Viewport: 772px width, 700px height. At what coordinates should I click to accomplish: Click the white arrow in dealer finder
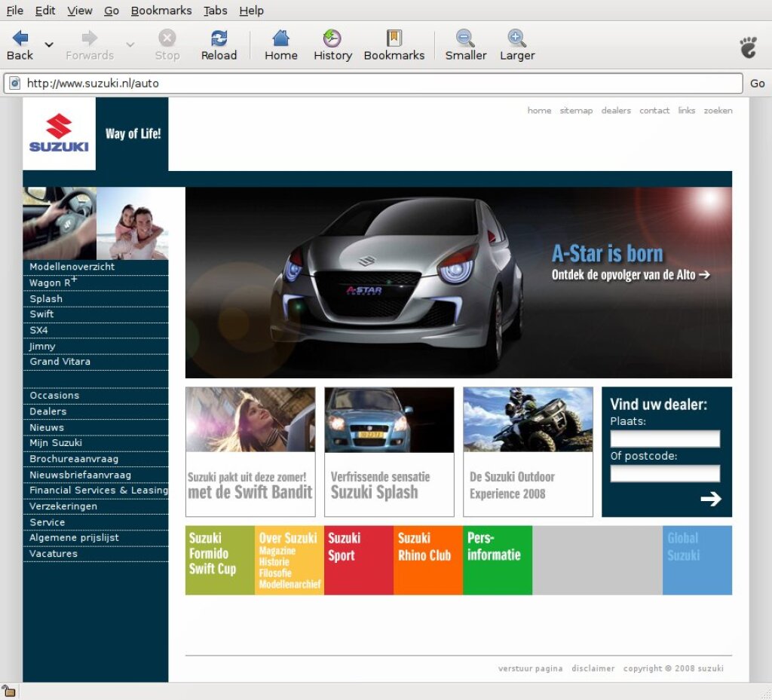coord(710,499)
